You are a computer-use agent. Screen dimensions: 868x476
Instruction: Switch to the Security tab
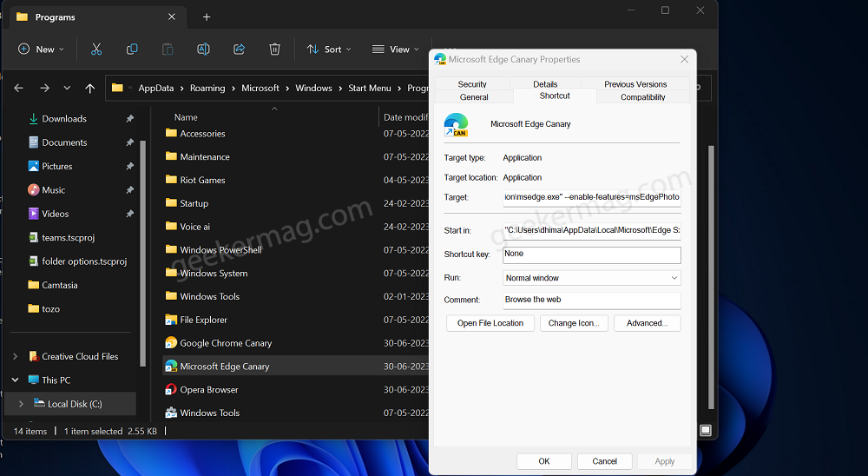pyautogui.click(x=472, y=83)
